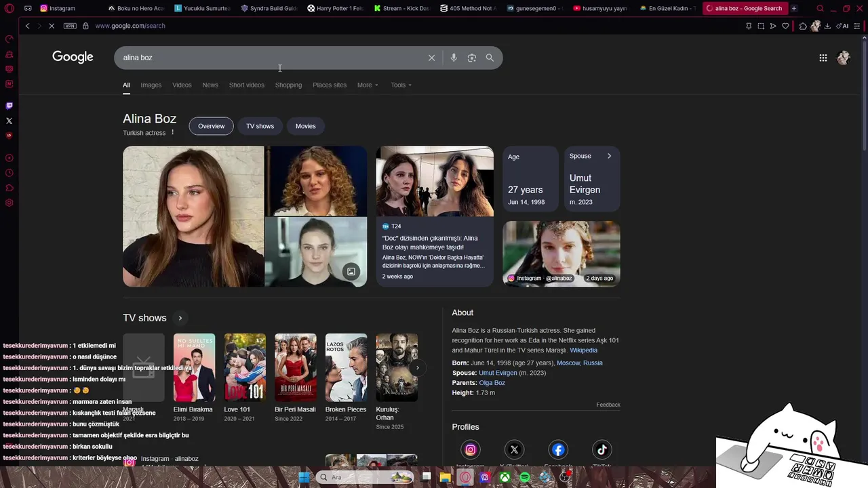
Task: Open the Google account avatar
Action: coord(844,58)
